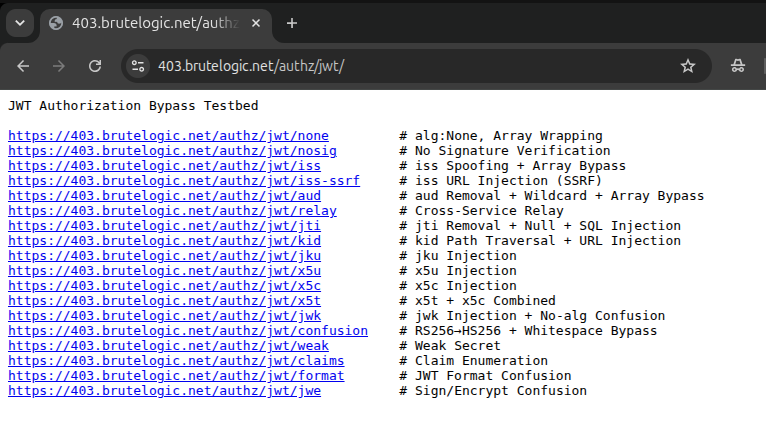Click 'kid Path Traversal + URL Injection' text

click(x=548, y=241)
